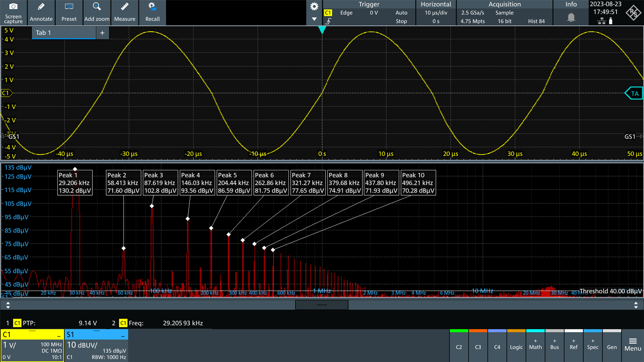Switch to Tab 1
644x362 pixels.
click(x=64, y=33)
